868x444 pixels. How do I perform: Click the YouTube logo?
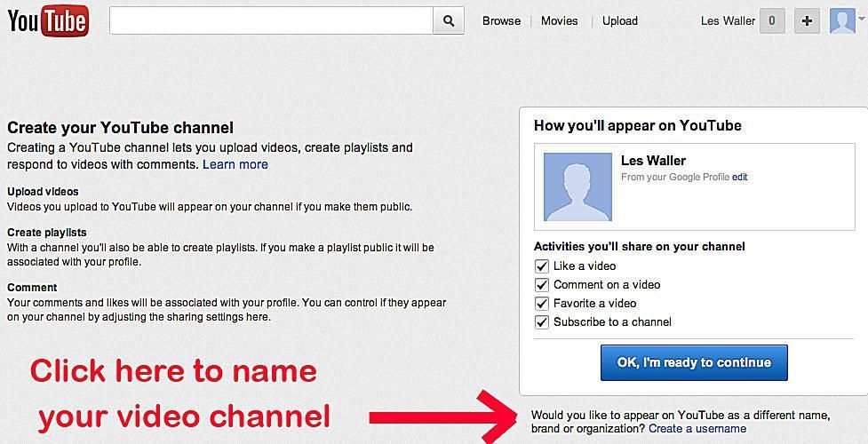pyautogui.click(x=48, y=20)
